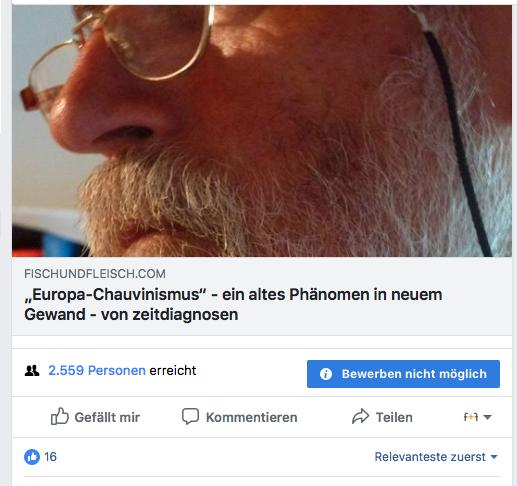Click the blue like reaction icon
The width and height of the screenshot is (517, 486).
pos(32,457)
